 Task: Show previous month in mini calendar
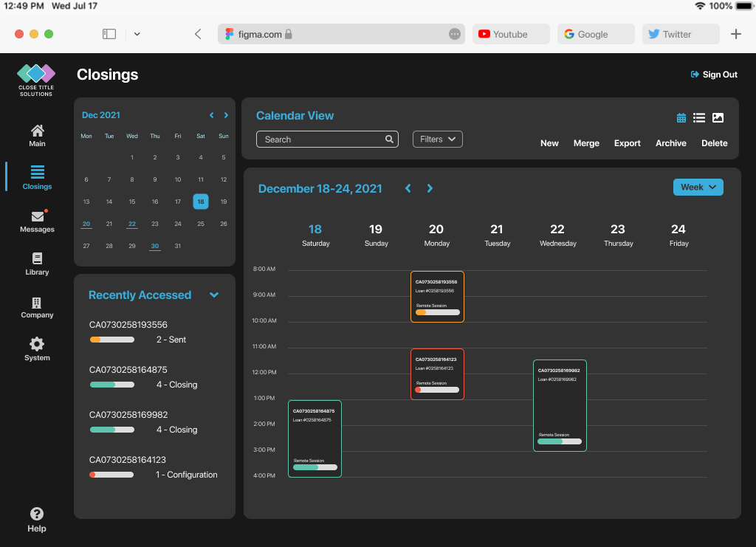212,115
